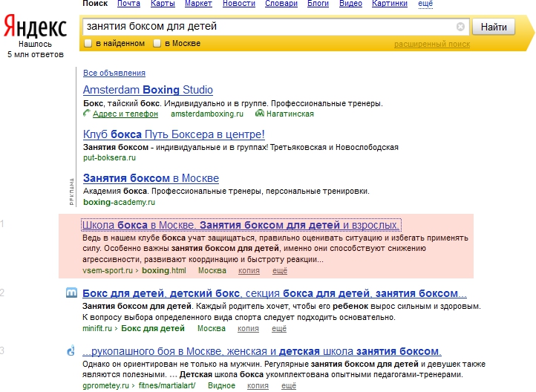Switch to the Карты service
This screenshot has width=536, height=392.
pyautogui.click(x=163, y=4)
